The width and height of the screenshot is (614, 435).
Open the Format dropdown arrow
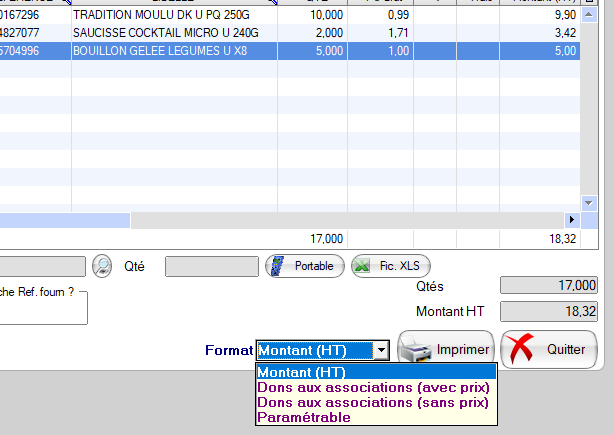(381, 350)
